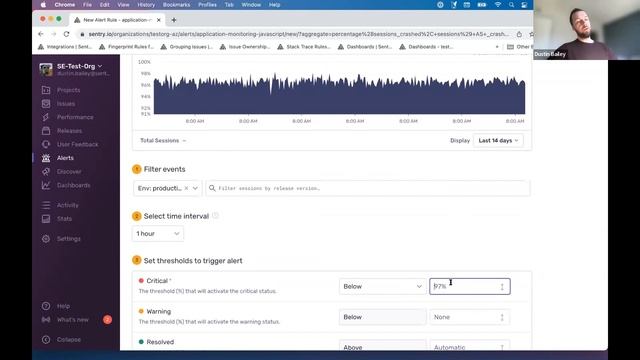Viewport: 640px width, 360px height.
Task: Open the File menu
Action: 87,5
